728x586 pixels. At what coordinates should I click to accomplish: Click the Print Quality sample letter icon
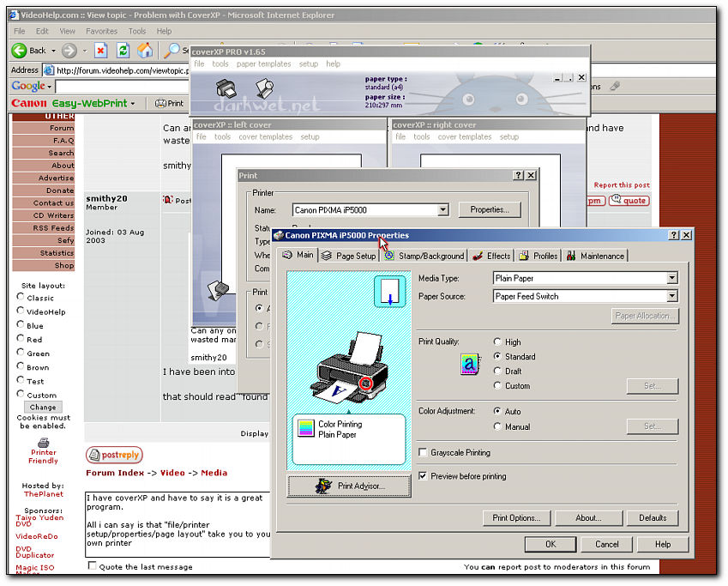(469, 364)
